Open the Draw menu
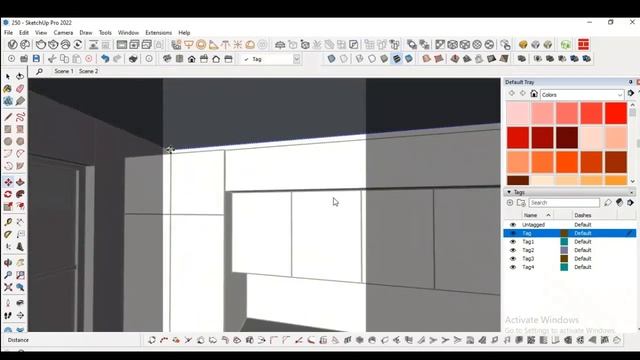 [x=86, y=33]
